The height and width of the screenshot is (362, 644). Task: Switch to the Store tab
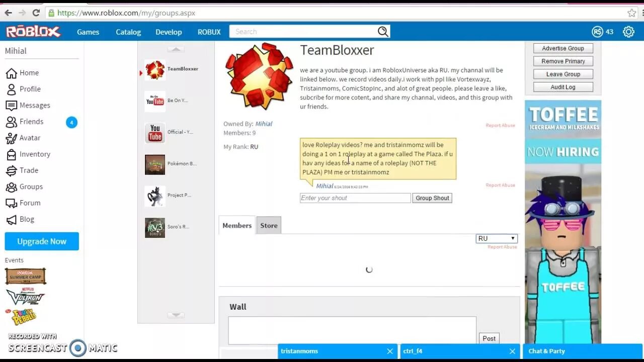(269, 226)
